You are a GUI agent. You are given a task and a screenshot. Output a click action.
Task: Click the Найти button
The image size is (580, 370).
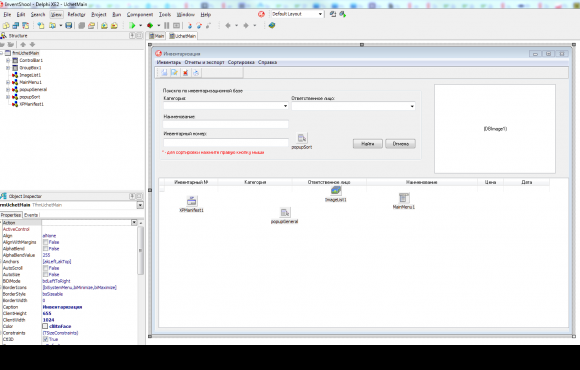[x=368, y=144]
